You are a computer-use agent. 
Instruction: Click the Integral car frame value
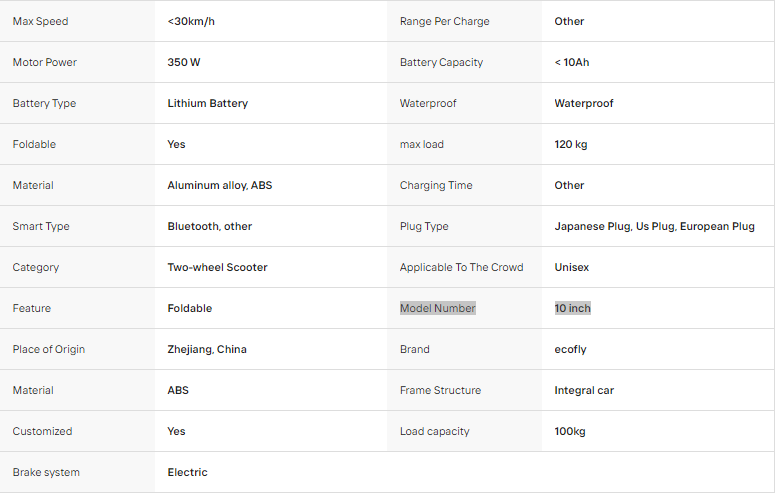coord(584,390)
